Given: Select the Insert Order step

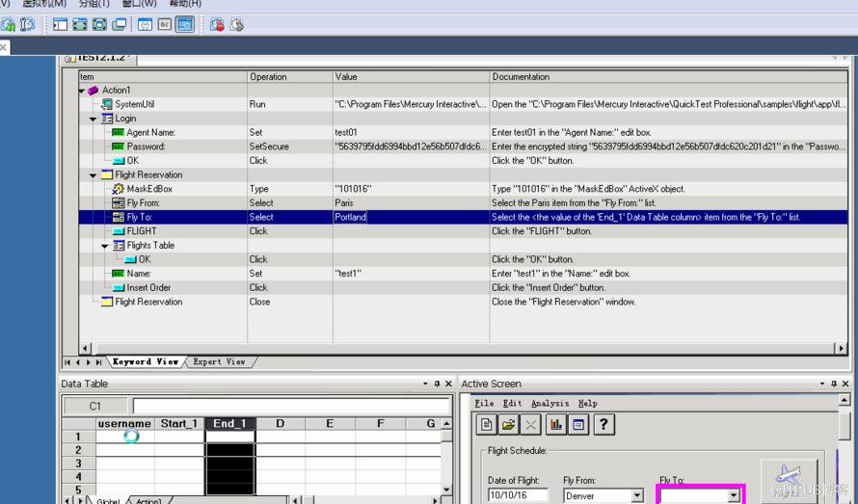Looking at the screenshot, I should (x=463, y=287).
